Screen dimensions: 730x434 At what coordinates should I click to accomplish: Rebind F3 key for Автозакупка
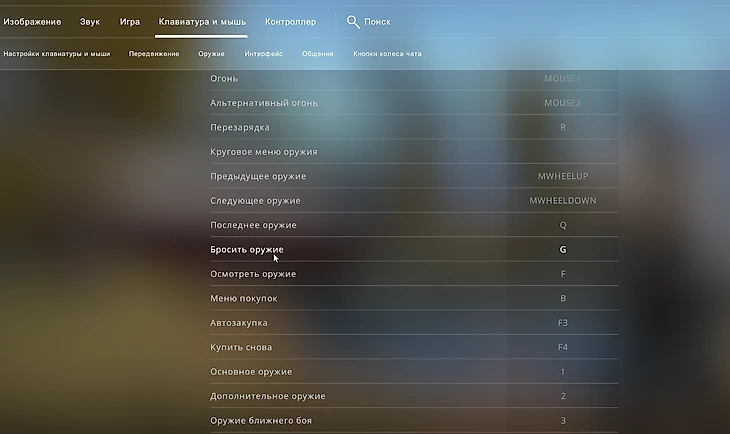point(562,323)
